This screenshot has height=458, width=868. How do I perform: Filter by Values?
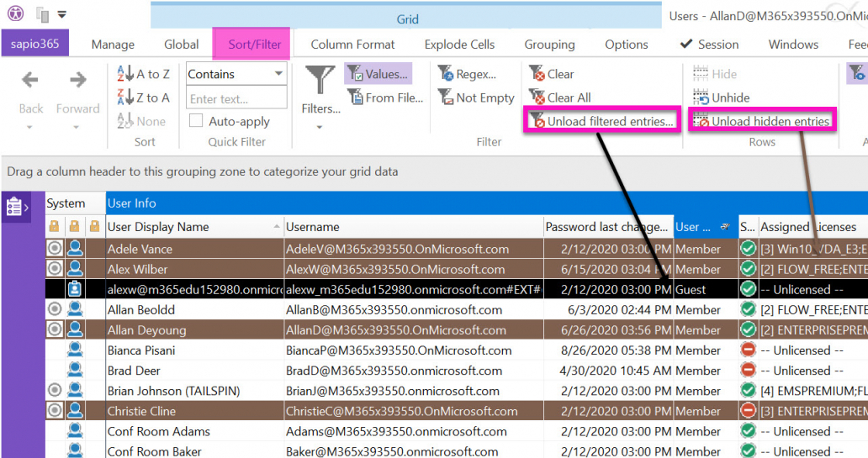pos(378,74)
